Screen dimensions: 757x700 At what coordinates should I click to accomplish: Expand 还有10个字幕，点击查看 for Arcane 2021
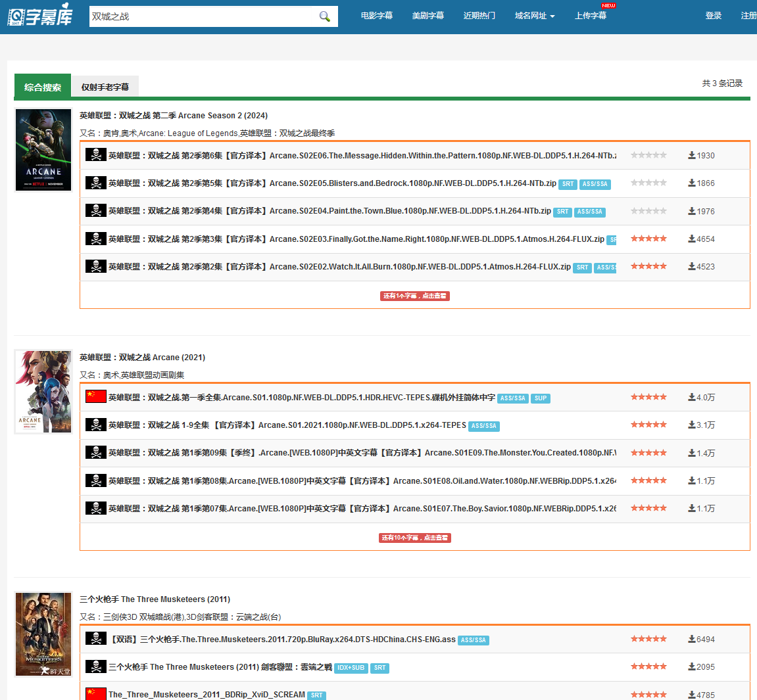pyautogui.click(x=415, y=538)
